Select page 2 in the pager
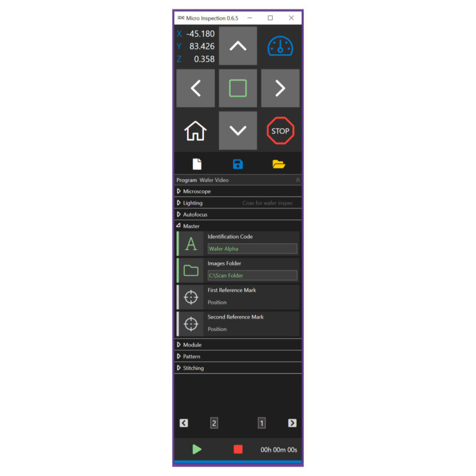The image size is (476, 476). click(214, 423)
